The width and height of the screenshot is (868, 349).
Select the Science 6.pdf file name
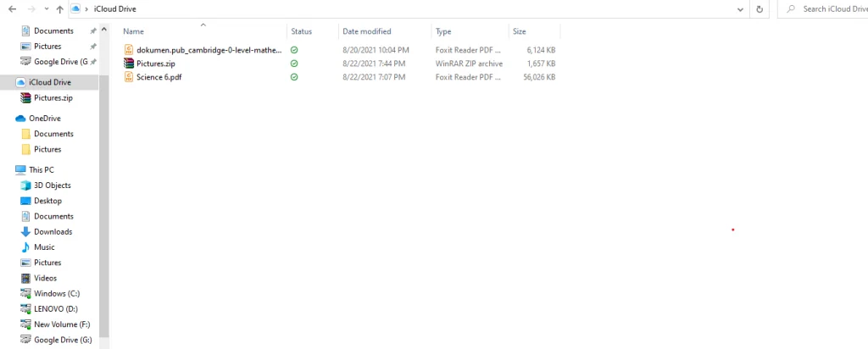[159, 77]
